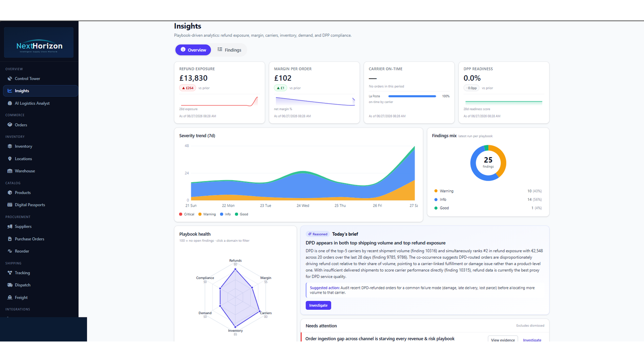Open the Freight sidebar icon
This screenshot has width=644, height=362.
(x=10, y=298)
